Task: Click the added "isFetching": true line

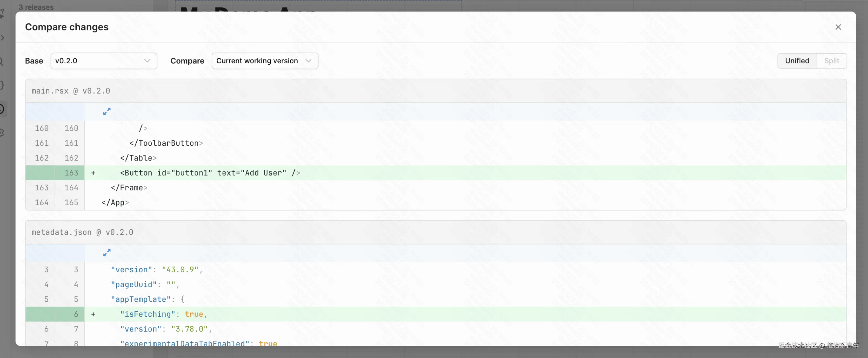Action: (163, 314)
